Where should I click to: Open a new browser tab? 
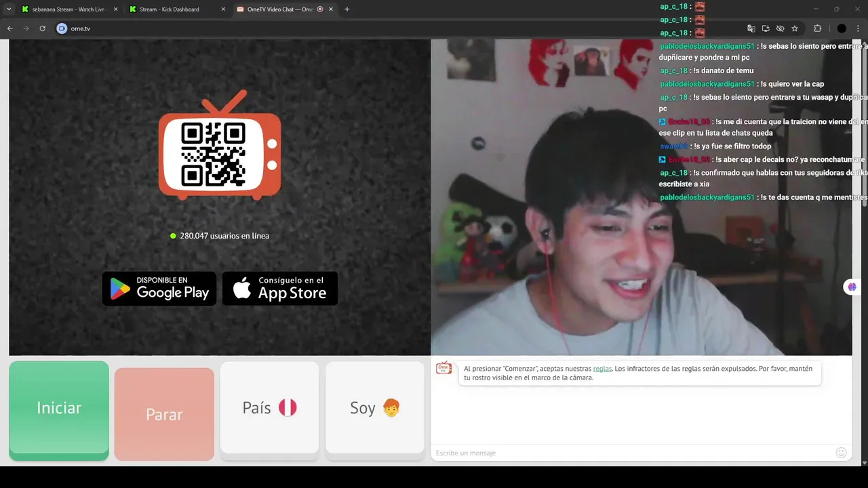tap(347, 9)
